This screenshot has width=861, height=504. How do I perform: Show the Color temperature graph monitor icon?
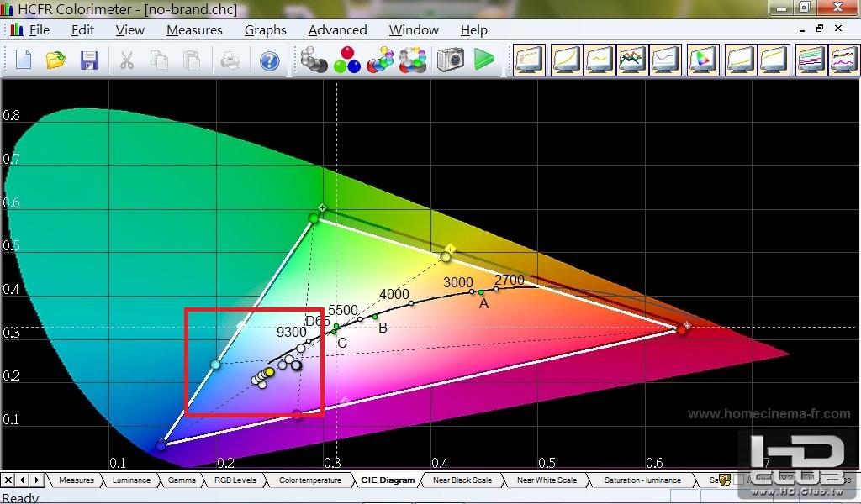666,60
